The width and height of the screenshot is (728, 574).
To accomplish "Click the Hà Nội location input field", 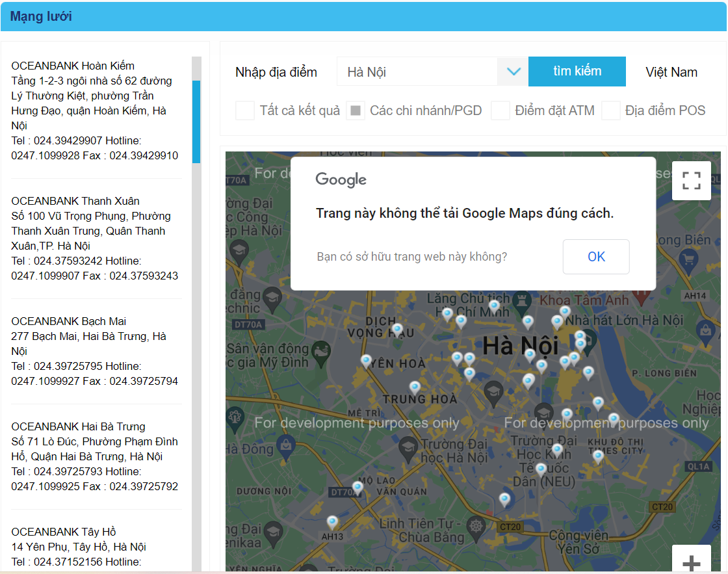I will point(417,72).
